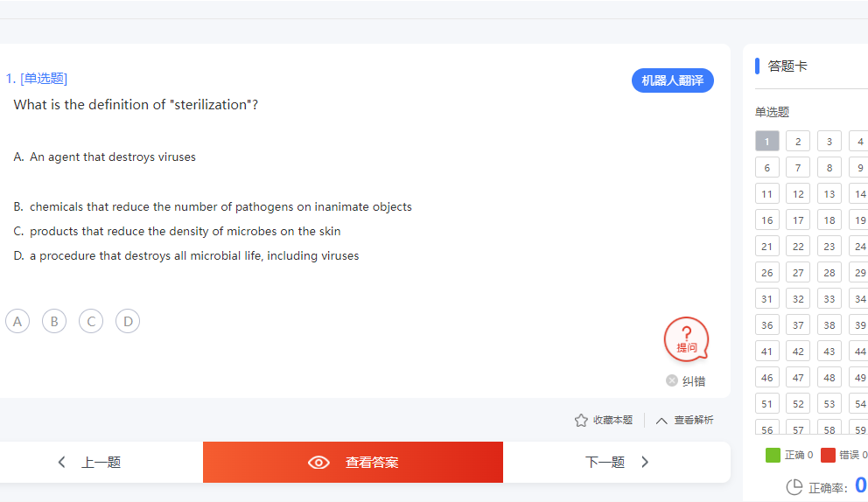Jump to question 12 in answer card
This screenshot has height=502, width=868.
click(798, 193)
